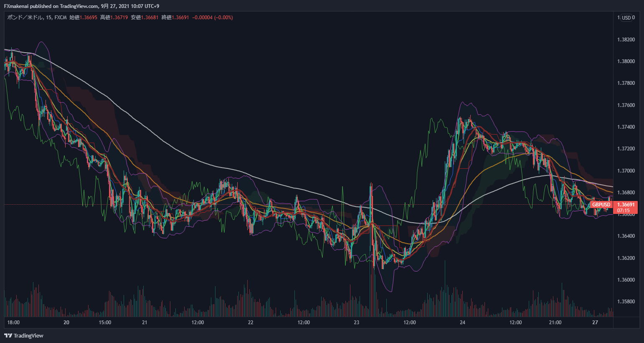Click the 高値 1.36719 high value
The height and width of the screenshot is (343, 644).
114,18
